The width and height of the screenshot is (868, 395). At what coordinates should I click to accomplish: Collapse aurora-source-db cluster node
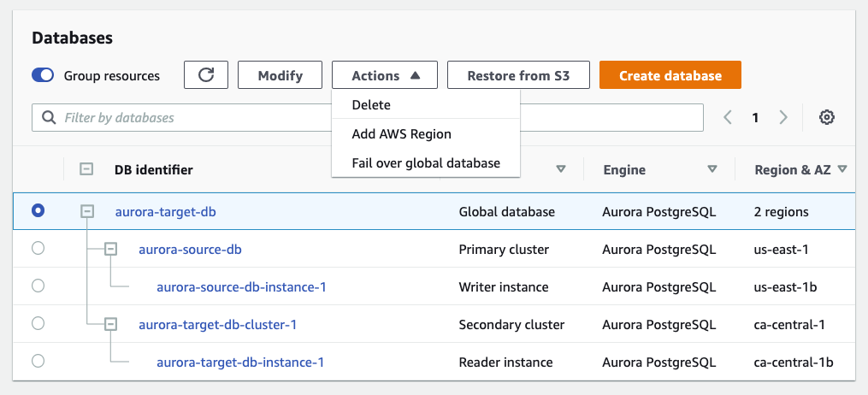[110, 249]
